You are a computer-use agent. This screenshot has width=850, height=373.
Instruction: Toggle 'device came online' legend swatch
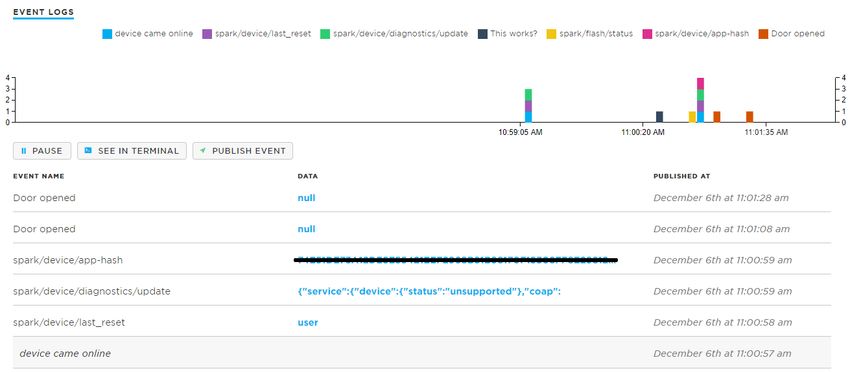107,34
